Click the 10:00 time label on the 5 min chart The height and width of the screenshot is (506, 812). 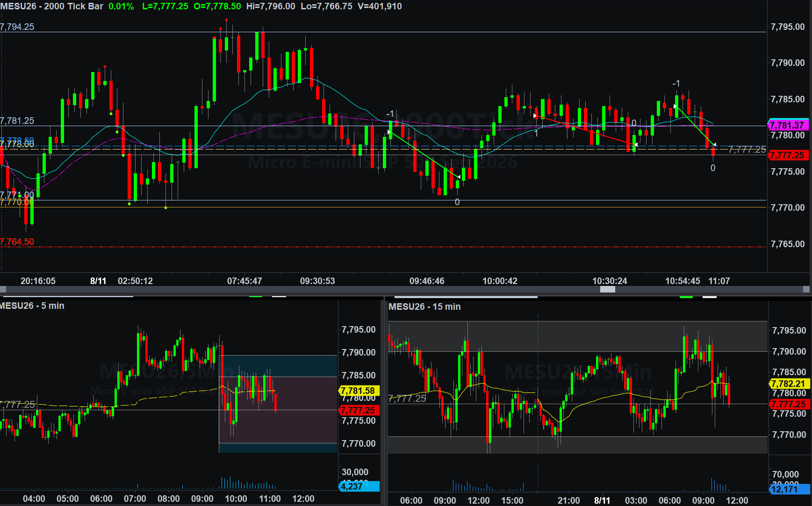(236, 499)
